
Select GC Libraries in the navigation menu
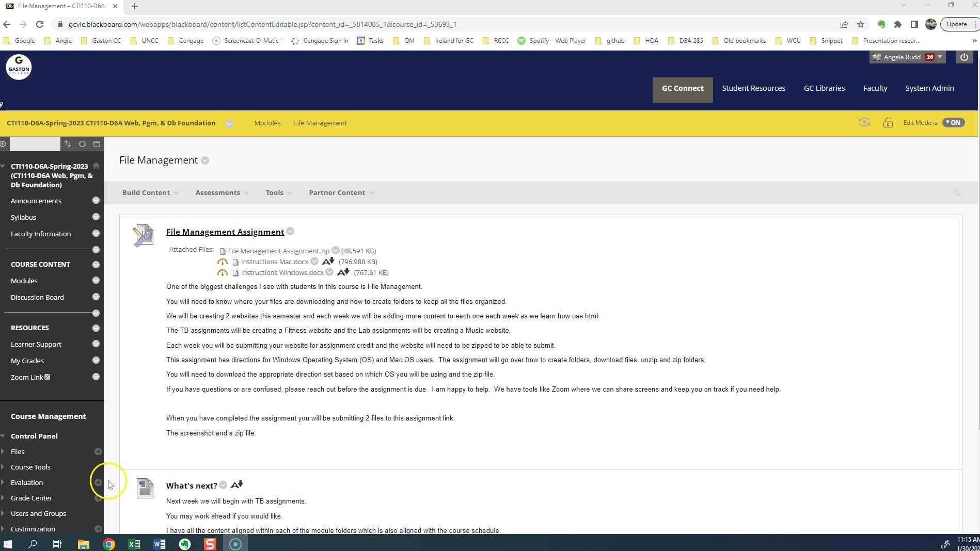click(x=824, y=88)
